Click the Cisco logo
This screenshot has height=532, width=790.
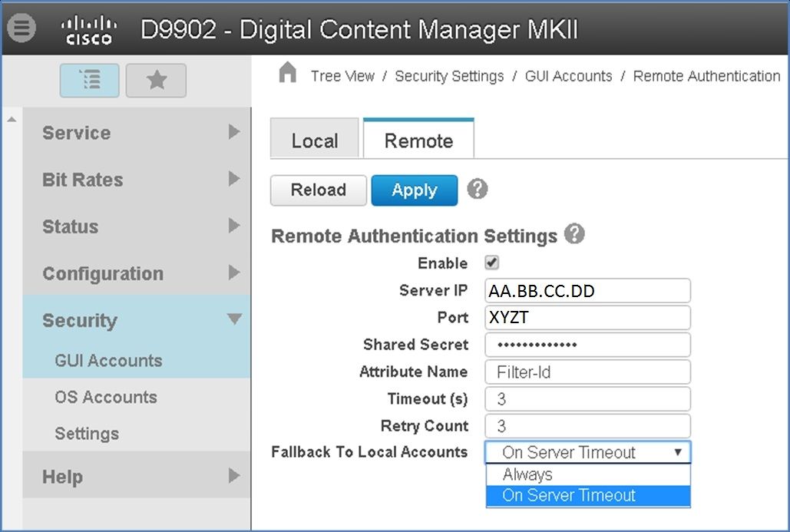tap(88, 30)
